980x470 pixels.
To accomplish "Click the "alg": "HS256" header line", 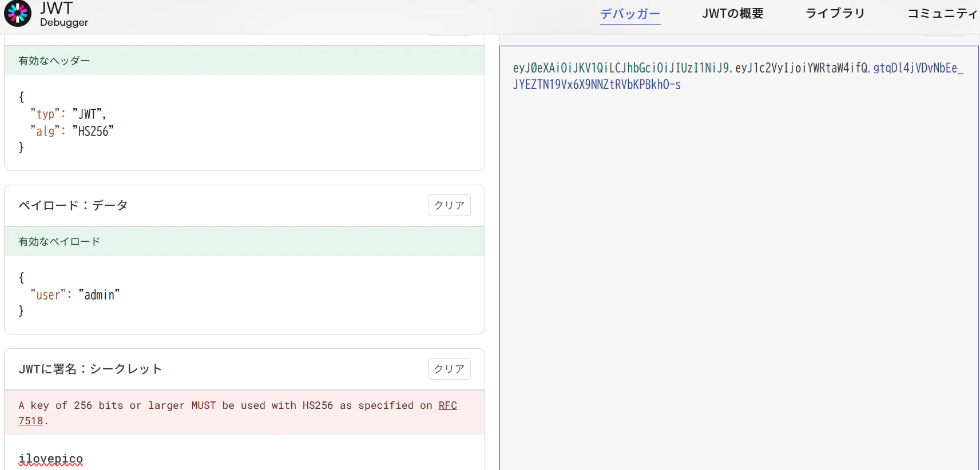I will (x=72, y=131).
